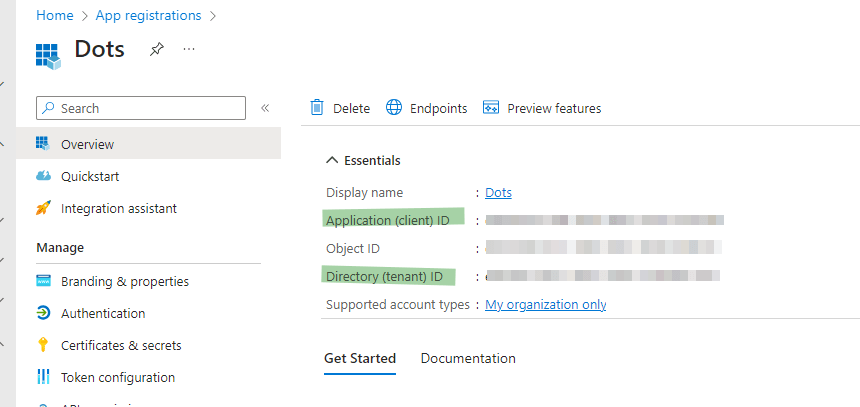
Task: Open Endpoints panel
Action: pyautogui.click(x=427, y=108)
